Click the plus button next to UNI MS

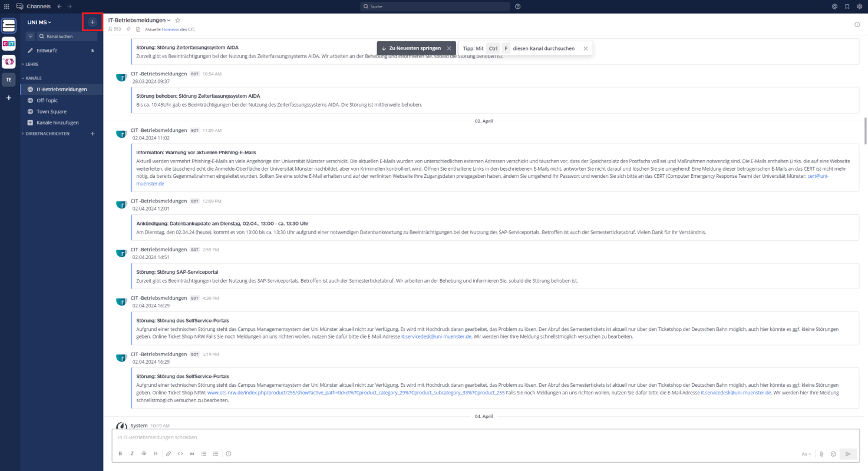tap(92, 22)
